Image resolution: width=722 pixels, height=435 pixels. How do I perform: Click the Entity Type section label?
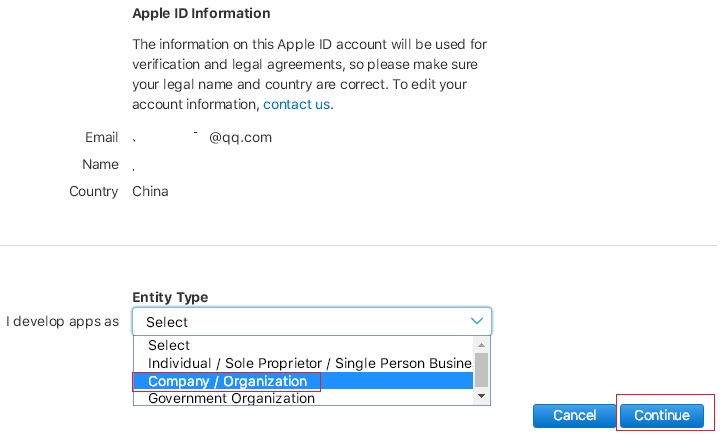pos(170,297)
